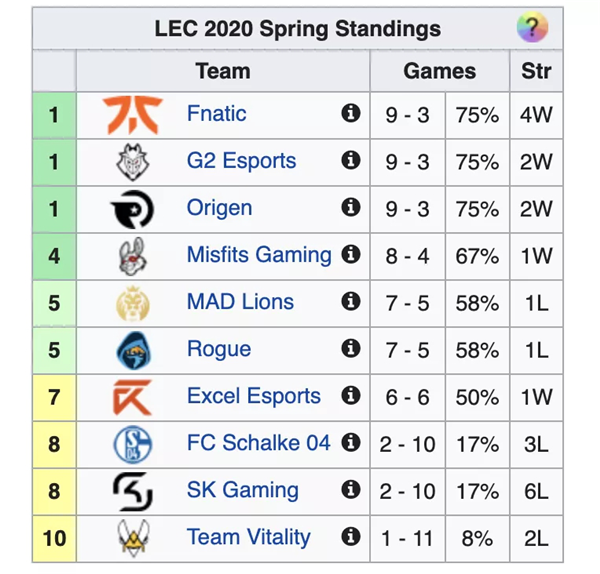This screenshot has width=600, height=574.
Task: Click the rainbow help question mark icon
Action: 532,27
